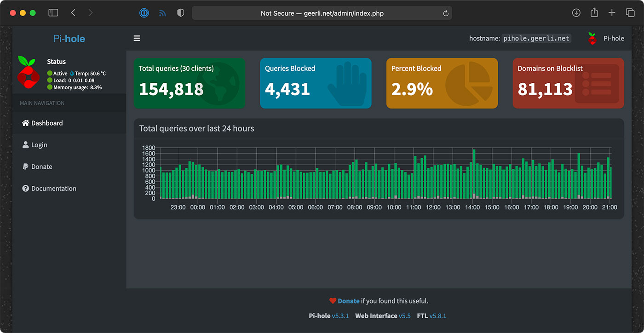Open Safari downloads icon

click(x=576, y=13)
